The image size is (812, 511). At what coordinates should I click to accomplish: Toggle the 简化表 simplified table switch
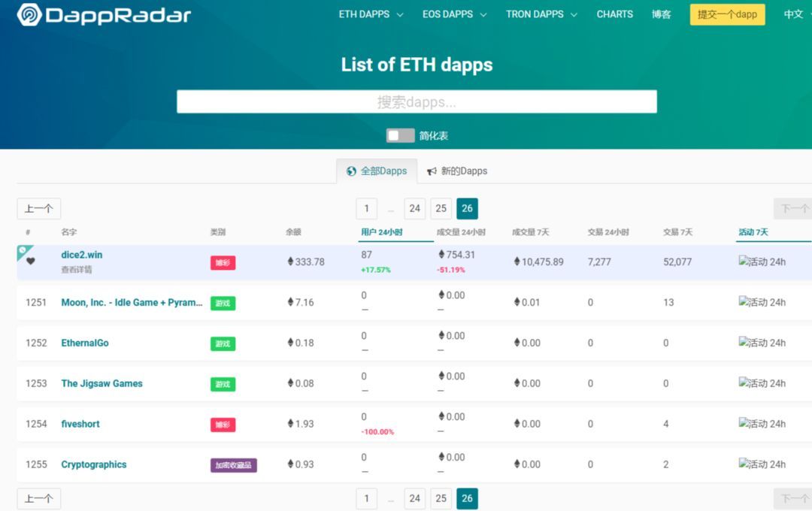point(400,136)
